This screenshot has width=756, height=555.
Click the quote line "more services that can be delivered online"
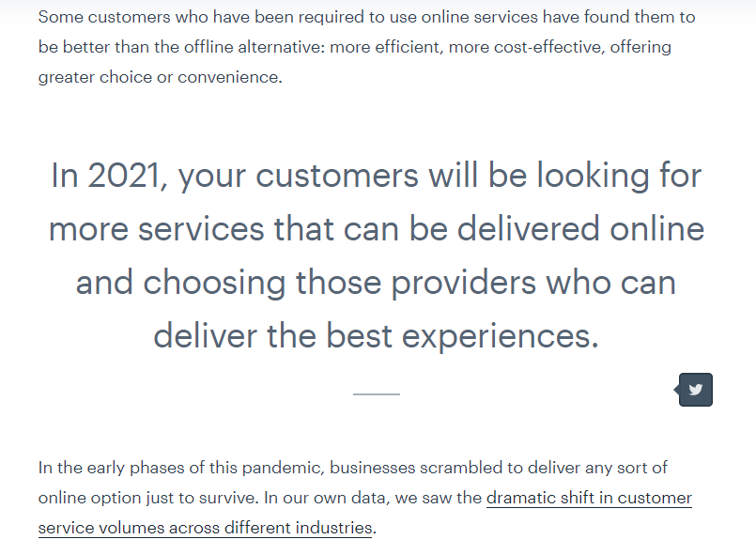376,228
